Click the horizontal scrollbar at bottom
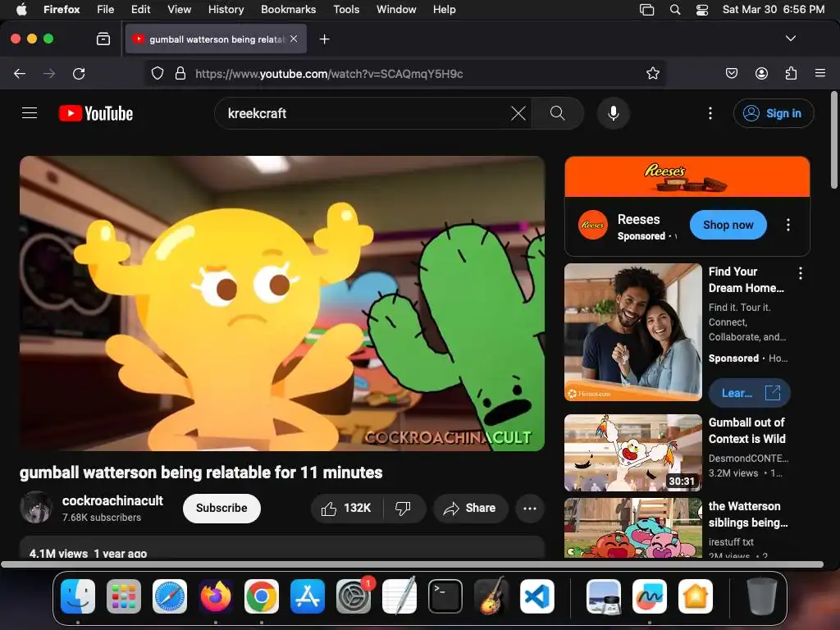Screen dimensions: 840x630 tap(412, 564)
